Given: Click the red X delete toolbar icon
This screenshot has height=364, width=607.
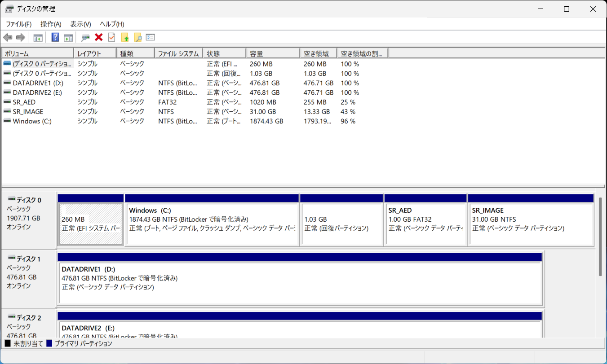Looking at the screenshot, I should pos(99,37).
